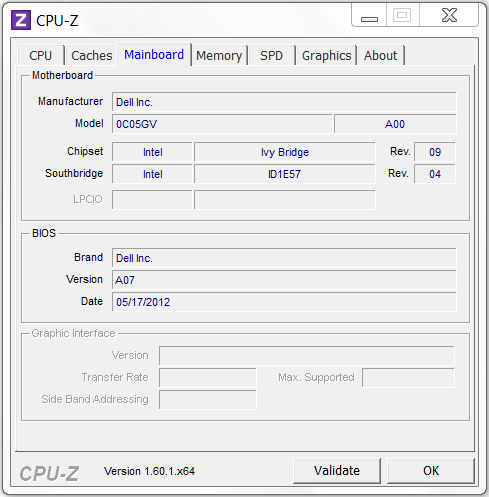Click the Manufacturer field showing Dell Inc.
This screenshot has height=497, width=489.
tap(284, 102)
